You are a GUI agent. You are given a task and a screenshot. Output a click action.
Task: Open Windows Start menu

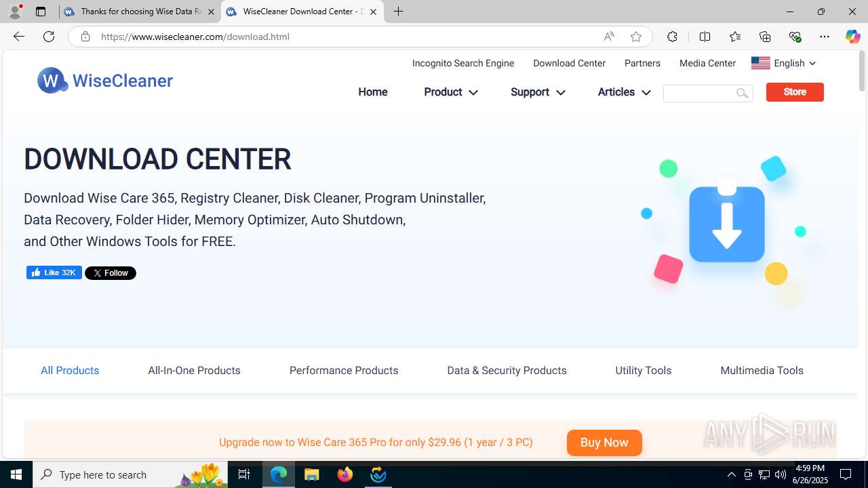(16, 474)
